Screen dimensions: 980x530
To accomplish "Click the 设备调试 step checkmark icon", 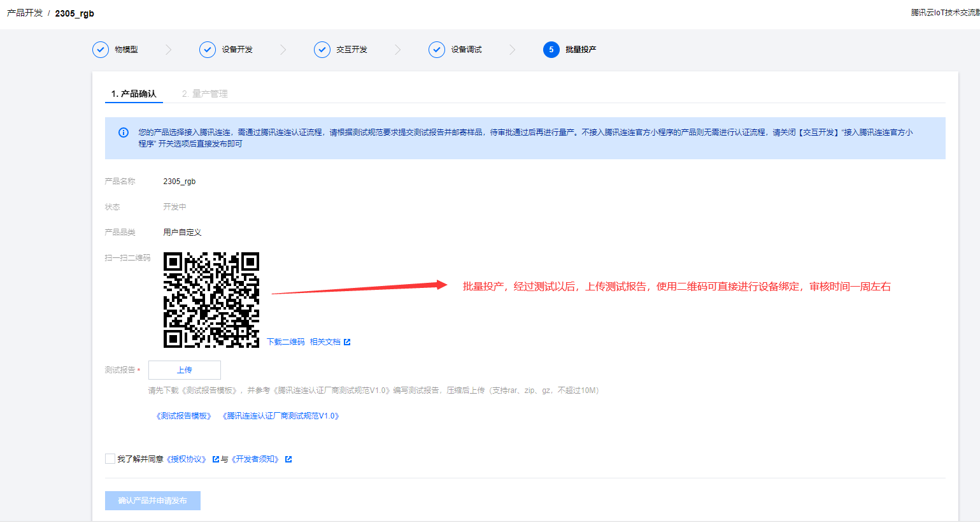I will click(437, 50).
